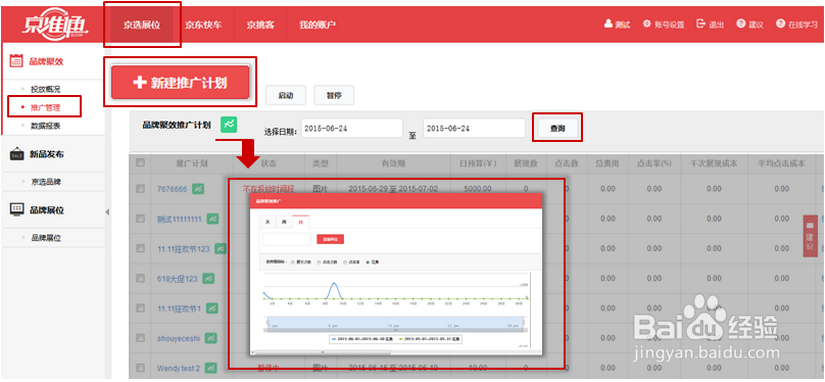
Task: Tick checkbox for plan 7676666
Action: click(140, 188)
